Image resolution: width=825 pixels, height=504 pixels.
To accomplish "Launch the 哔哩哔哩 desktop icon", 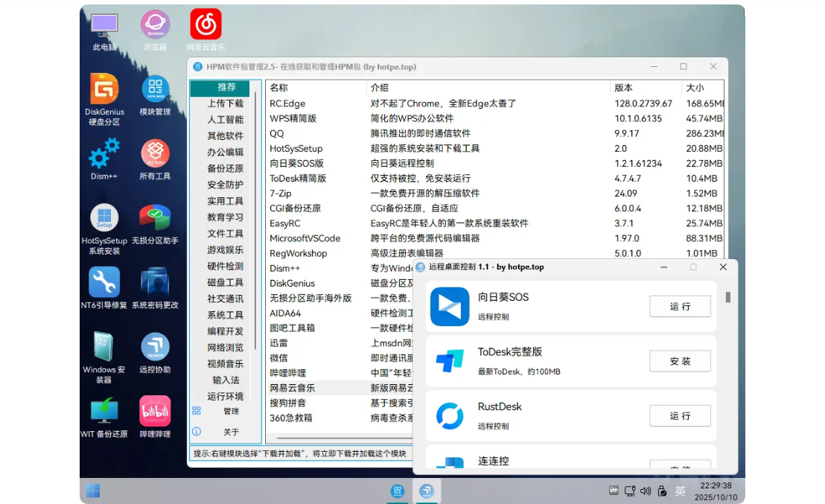I will (x=155, y=418).
